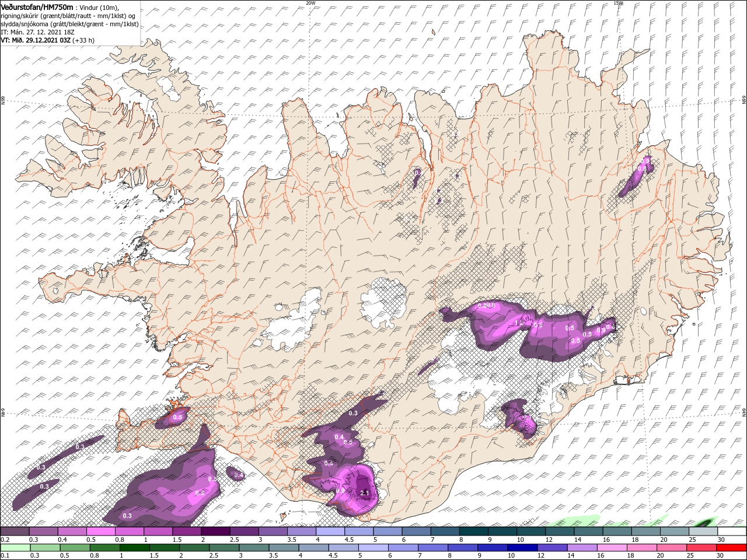This screenshot has width=747, height=560.
Task: Click the 20W longitude label
Action: (x=310, y=3)
